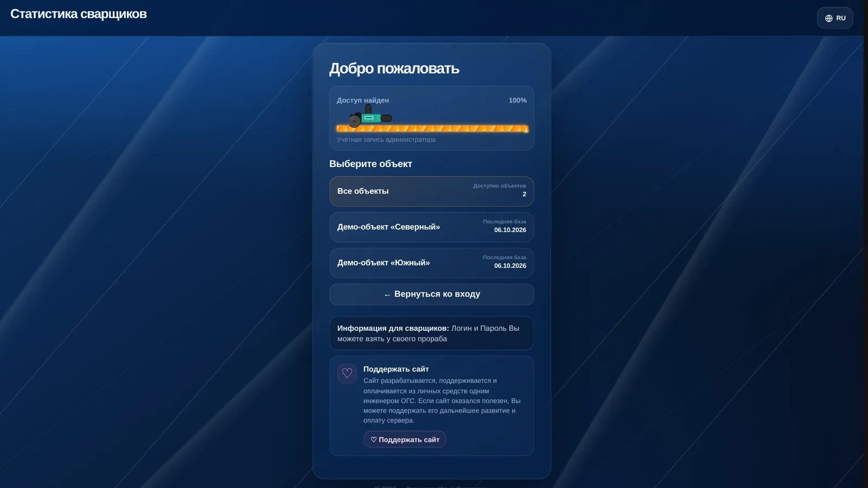868x488 pixels.
Task: Choose Демо-объект «Южный»
Action: pos(432,263)
